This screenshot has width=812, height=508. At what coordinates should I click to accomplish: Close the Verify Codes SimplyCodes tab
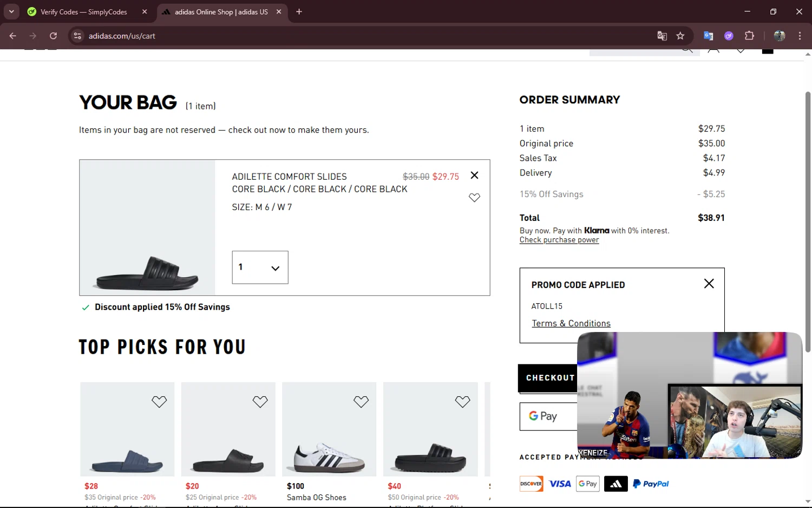tap(145, 12)
